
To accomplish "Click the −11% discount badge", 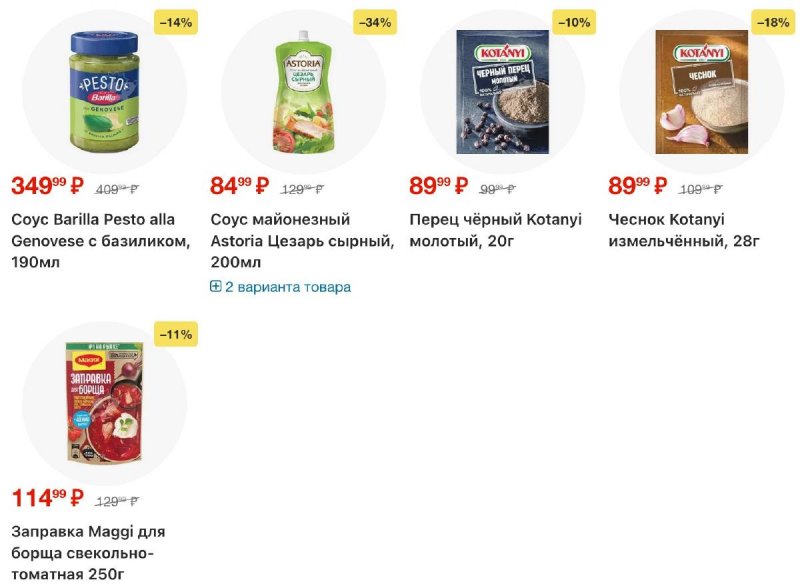I will coord(176,334).
